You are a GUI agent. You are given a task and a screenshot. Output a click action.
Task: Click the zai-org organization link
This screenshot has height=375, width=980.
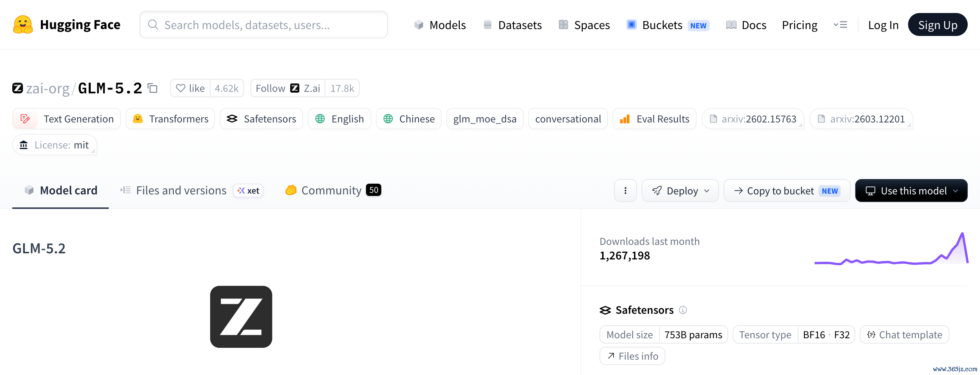48,88
